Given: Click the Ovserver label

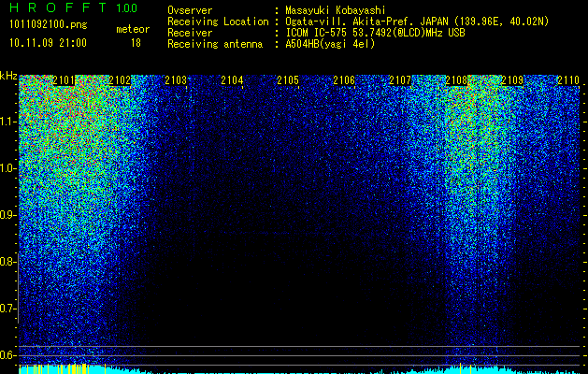Looking at the screenshot, I should tap(190, 10).
